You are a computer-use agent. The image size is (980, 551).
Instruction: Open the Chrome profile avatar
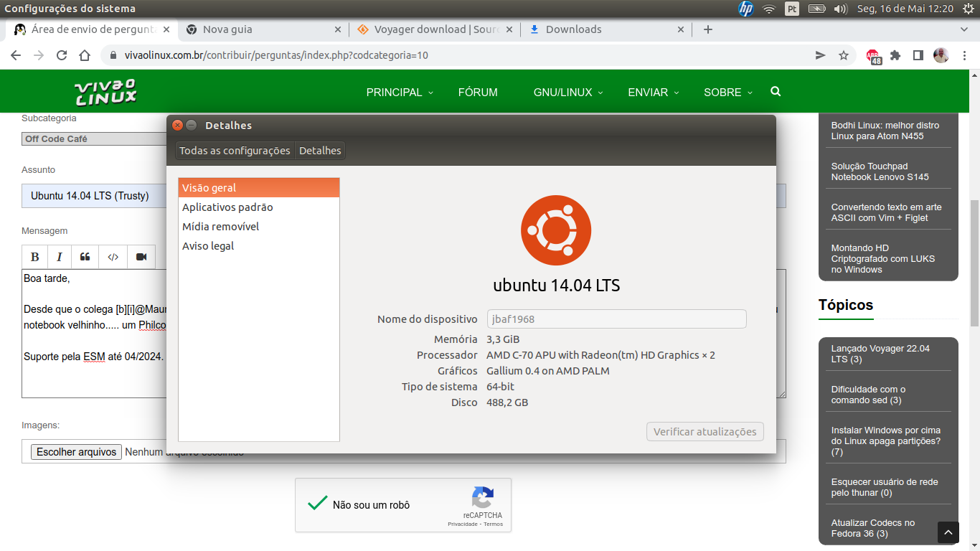coord(941,55)
